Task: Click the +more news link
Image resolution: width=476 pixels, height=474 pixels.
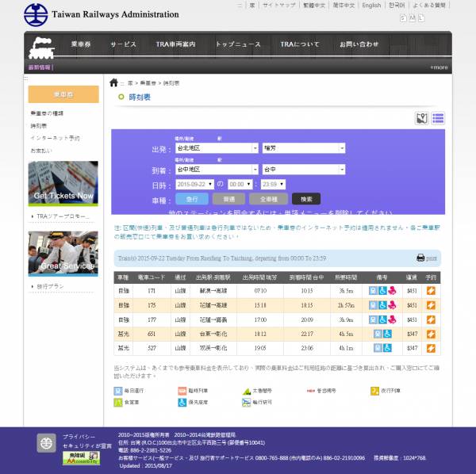Action: (x=439, y=67)
